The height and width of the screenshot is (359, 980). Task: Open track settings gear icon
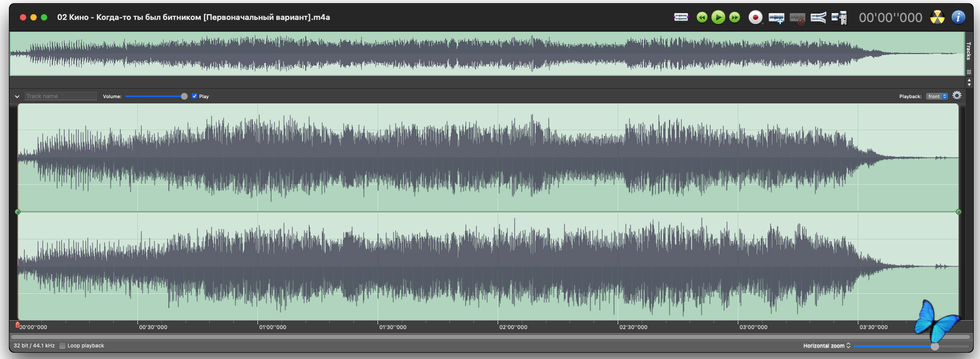click(x=957, y=96)
